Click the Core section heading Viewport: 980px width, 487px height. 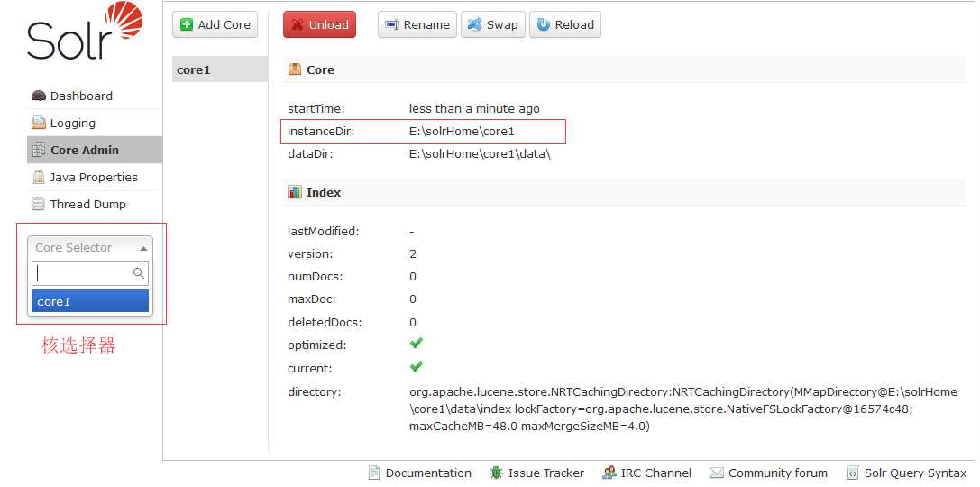pyautogui.click(x=321, y=69)
